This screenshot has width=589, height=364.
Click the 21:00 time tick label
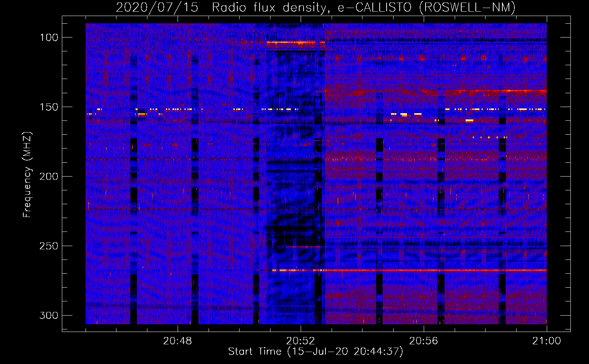click(546, 341)
